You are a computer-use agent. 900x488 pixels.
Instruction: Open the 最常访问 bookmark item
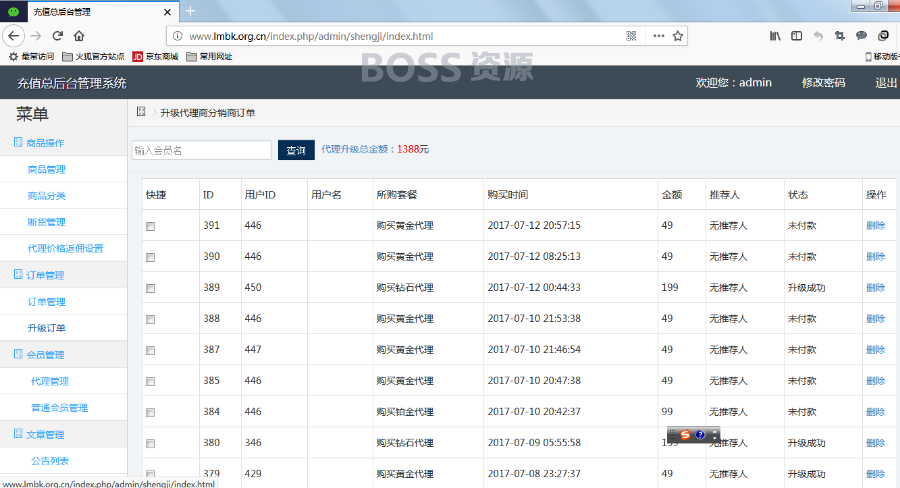tap(32, 56)
